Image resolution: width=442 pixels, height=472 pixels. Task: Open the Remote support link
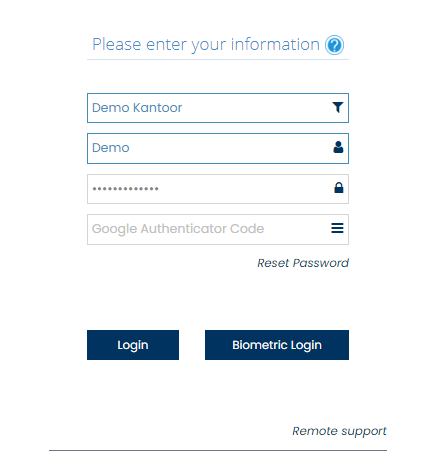coord(339,431)
